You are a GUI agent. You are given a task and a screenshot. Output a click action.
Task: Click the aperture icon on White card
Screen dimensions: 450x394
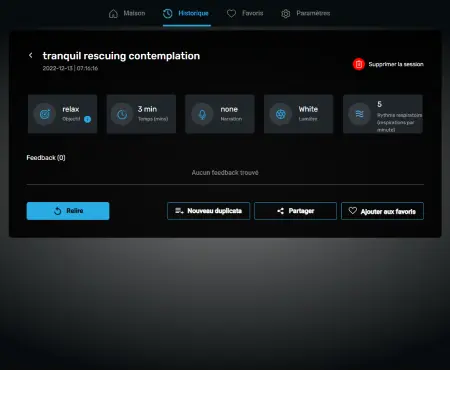point(281,114)
